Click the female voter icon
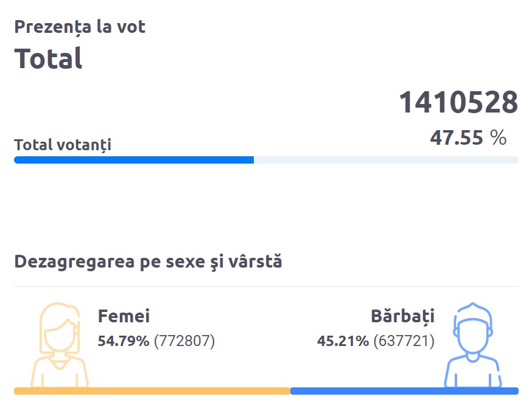The height and width of the screenshot is (405, 532). (60, 345)
